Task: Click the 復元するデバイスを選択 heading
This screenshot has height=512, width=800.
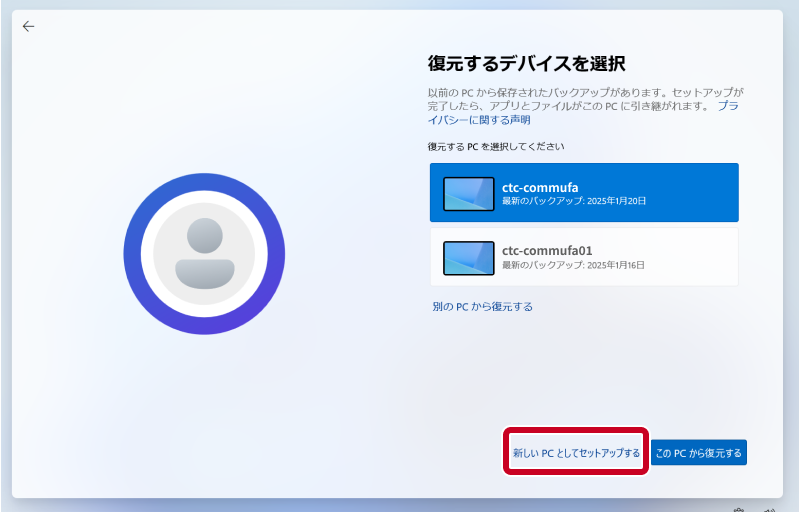Action: point(527,64)
